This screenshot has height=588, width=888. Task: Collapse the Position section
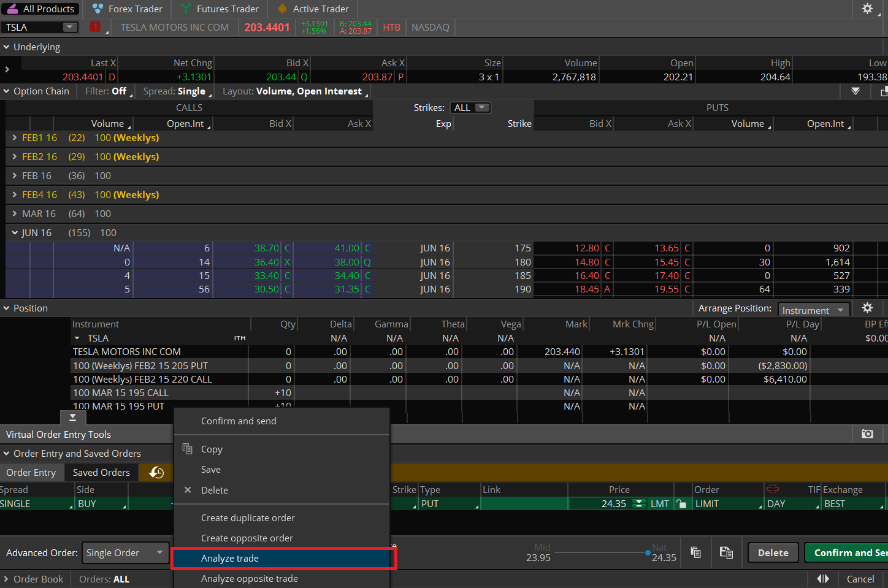click(7, 308)
